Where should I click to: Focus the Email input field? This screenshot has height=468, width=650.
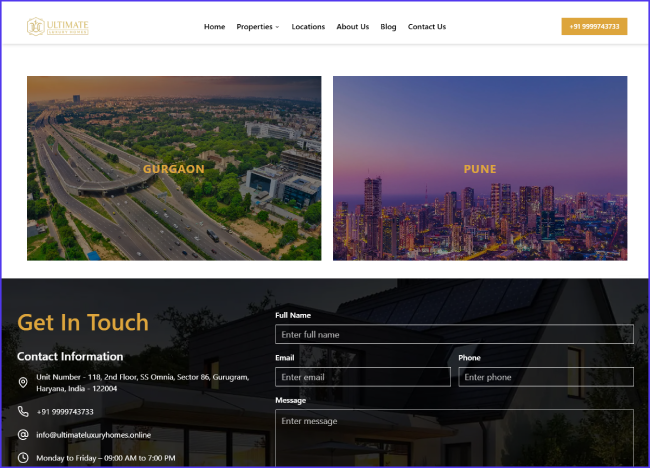pyautogui.click(x=363, y=377)
